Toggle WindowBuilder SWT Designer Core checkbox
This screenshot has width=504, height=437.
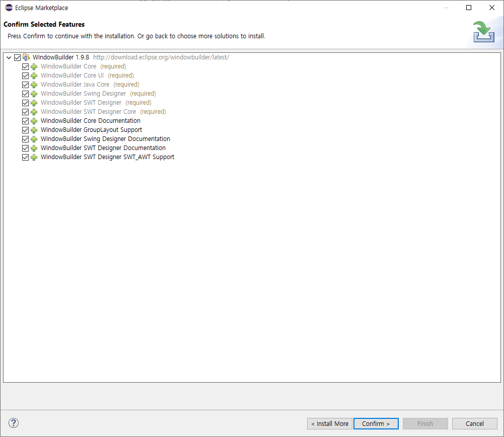tap(25, 112)
